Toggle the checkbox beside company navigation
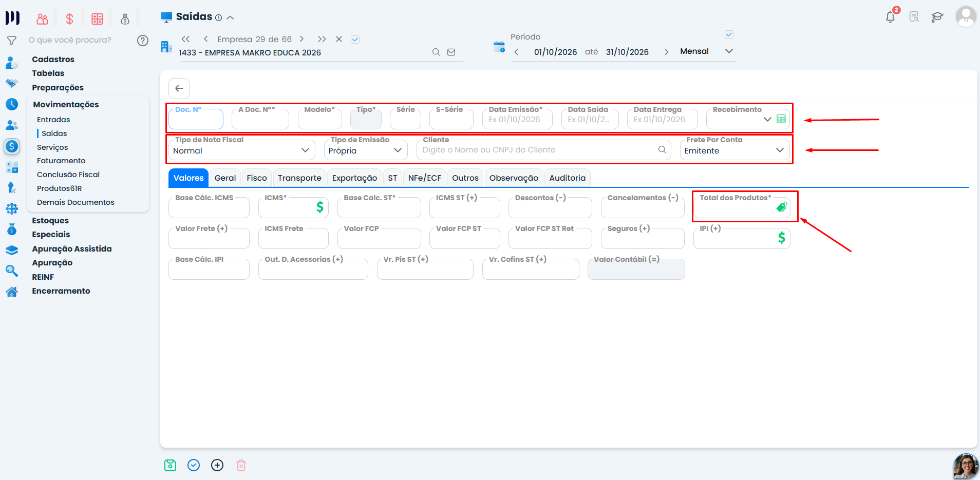The height and width of the screenshot is (480, 980). click(x=355, y=39)
